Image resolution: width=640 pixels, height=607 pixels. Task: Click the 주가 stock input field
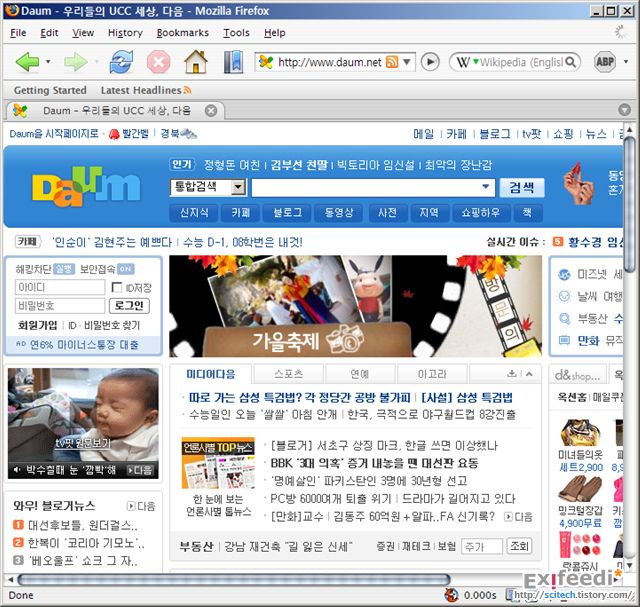tap(482, 546)
